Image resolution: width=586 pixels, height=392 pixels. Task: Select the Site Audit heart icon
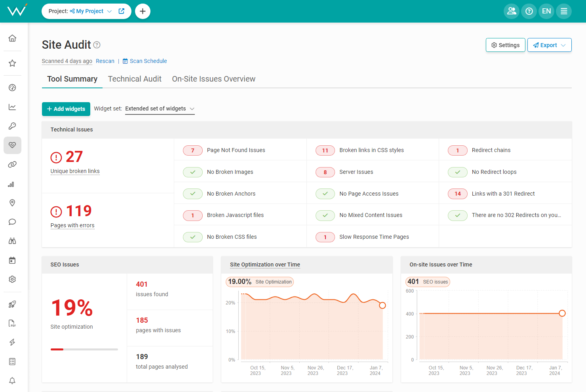pos(12,145)
